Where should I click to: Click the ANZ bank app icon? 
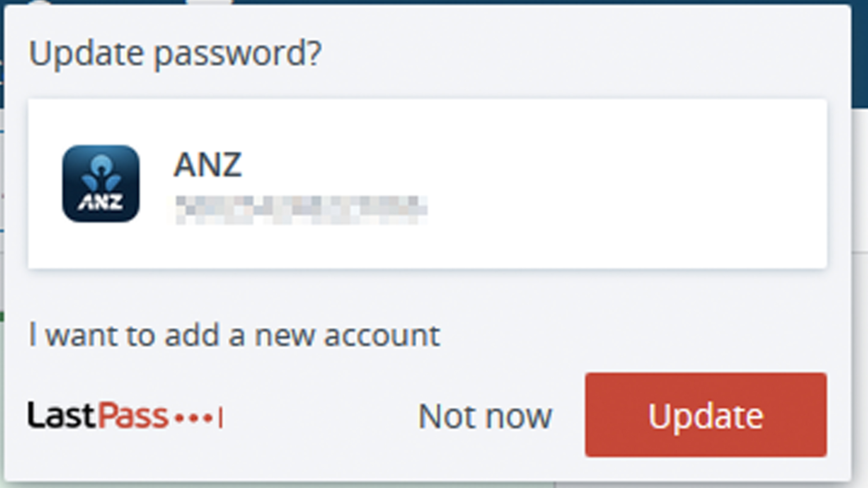(101, 184)
